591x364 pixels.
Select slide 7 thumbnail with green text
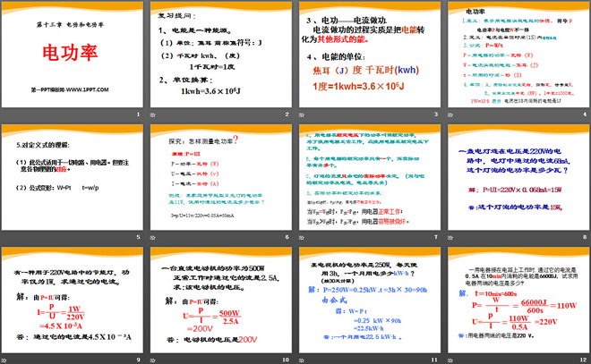[370, 177]
